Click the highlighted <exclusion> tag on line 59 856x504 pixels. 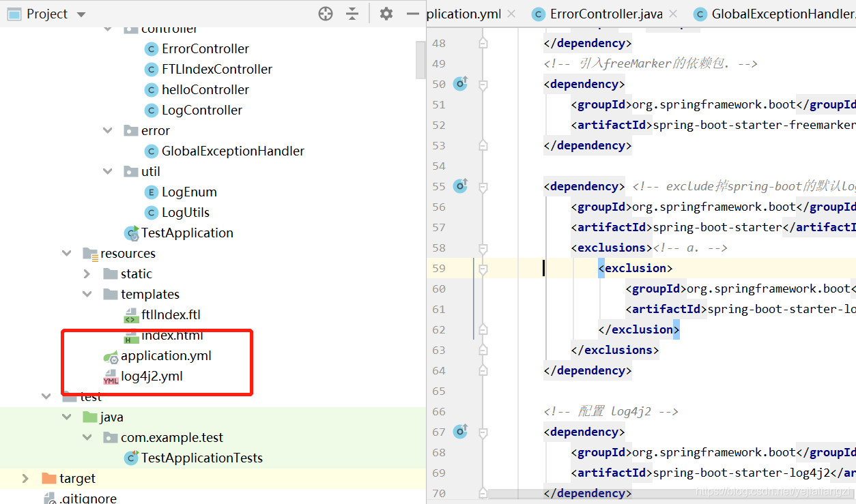[x=636, y=269]
